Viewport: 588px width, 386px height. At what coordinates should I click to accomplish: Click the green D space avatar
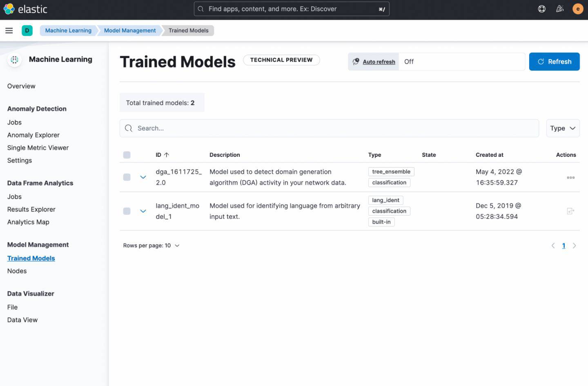pos(27,31)
